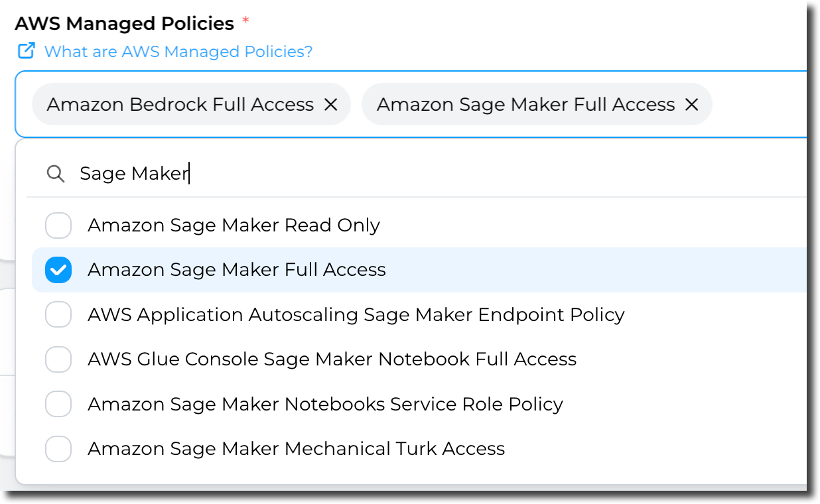Open What are AWS Managed Policies link
820x504 pixels.
[178, 51]
